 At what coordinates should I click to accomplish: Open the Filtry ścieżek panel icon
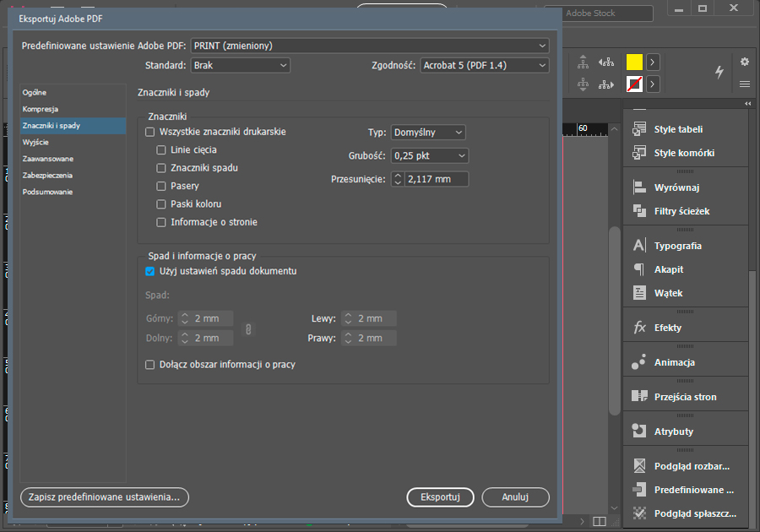pyautogui.click(x=639, y=211)
